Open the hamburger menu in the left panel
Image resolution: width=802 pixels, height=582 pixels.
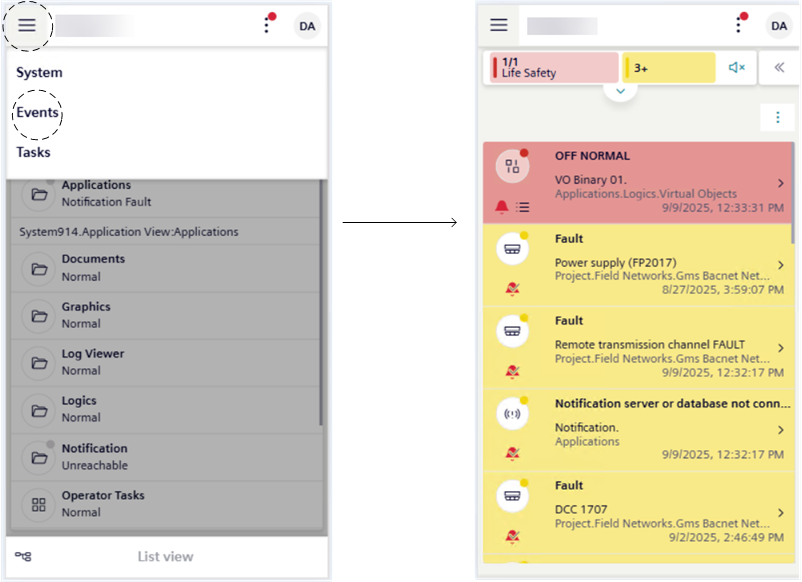[x=27, y=25]
